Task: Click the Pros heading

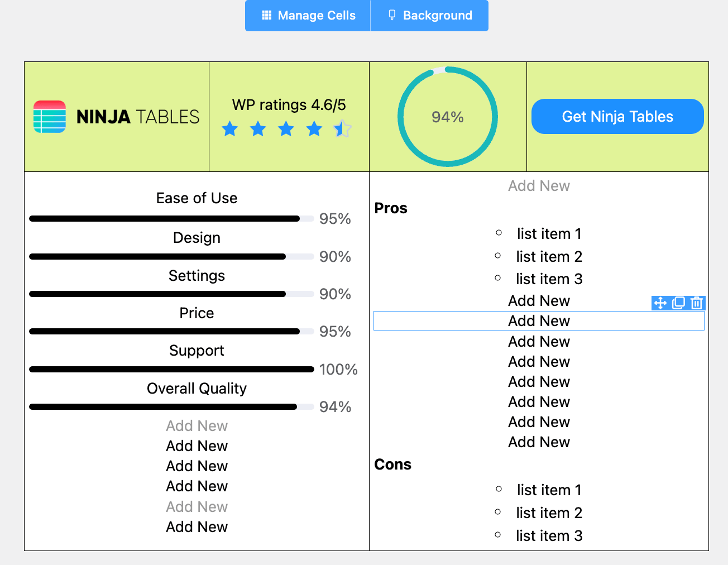Action: pyautogui.click(x=391, y=208)
